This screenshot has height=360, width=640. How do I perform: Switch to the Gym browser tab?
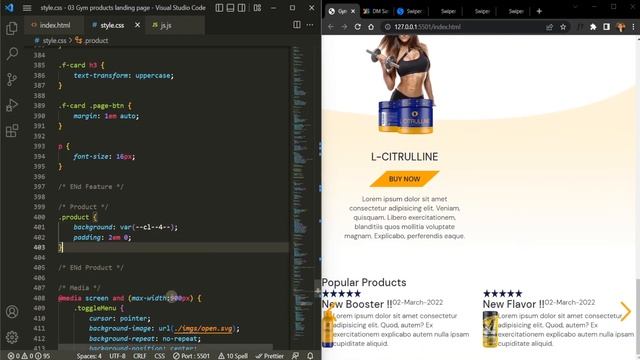coord(342,11)
